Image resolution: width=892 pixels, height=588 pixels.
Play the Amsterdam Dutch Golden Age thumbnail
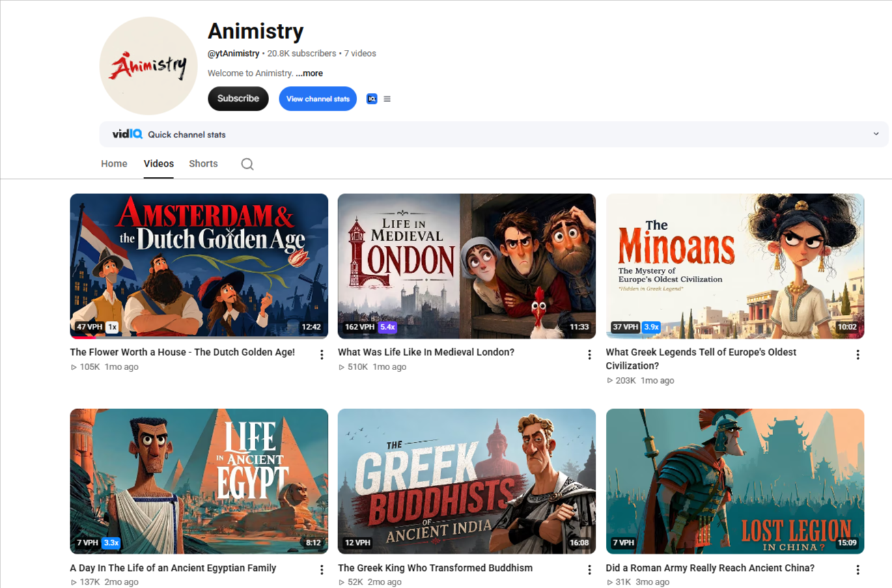(x=199, y=266)
